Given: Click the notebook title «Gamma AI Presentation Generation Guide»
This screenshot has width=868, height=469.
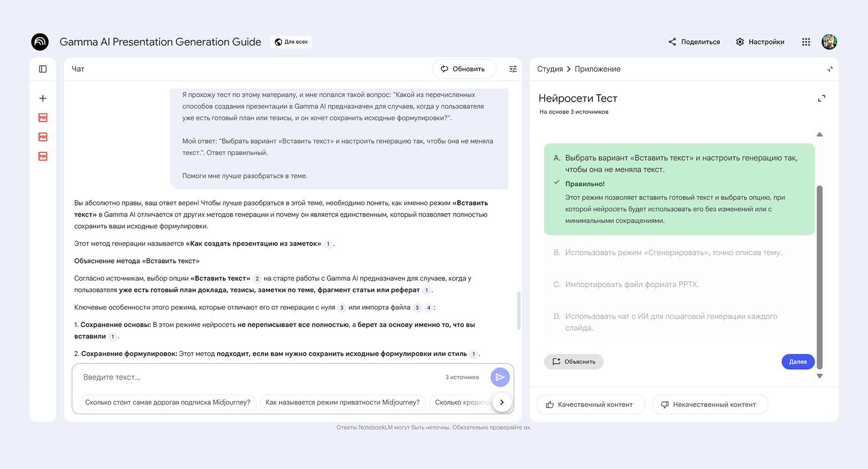Looking at the screenshot, I should 160,42.
